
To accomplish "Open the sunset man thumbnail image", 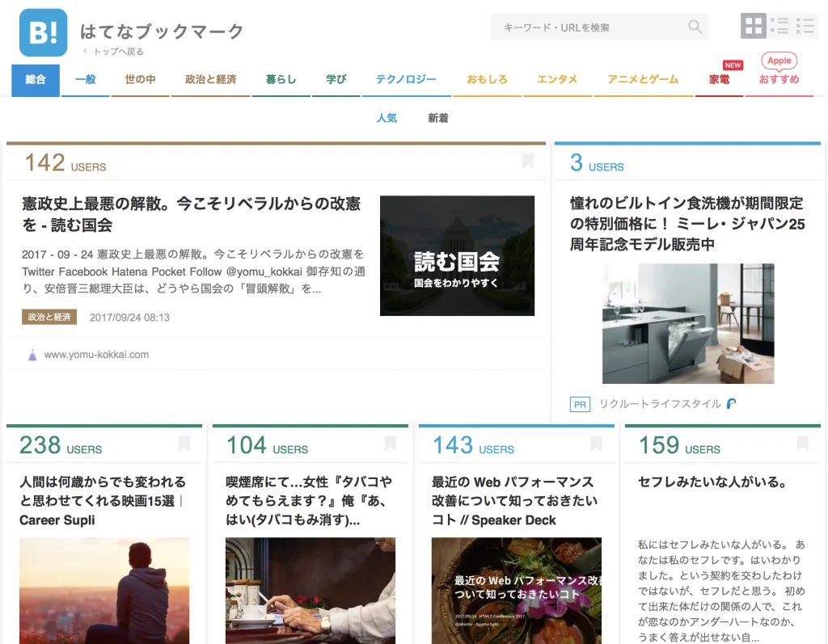I will click(104, 591).
